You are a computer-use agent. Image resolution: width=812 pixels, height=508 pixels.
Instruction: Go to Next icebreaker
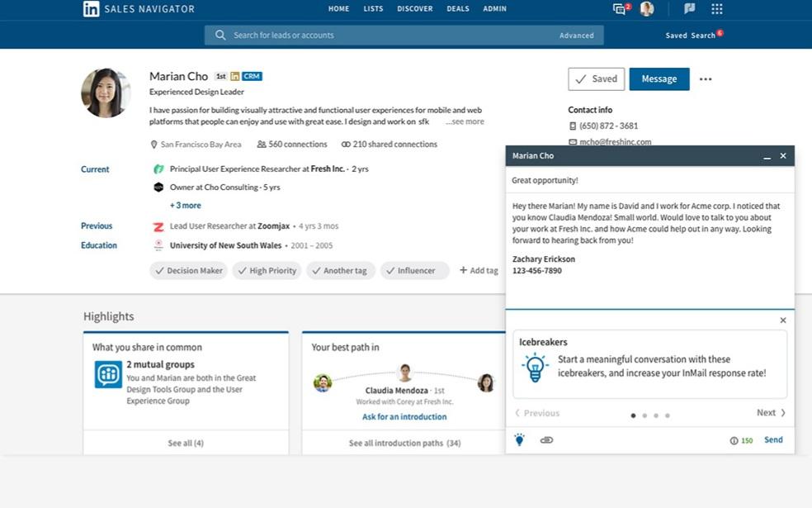[771, 413]
